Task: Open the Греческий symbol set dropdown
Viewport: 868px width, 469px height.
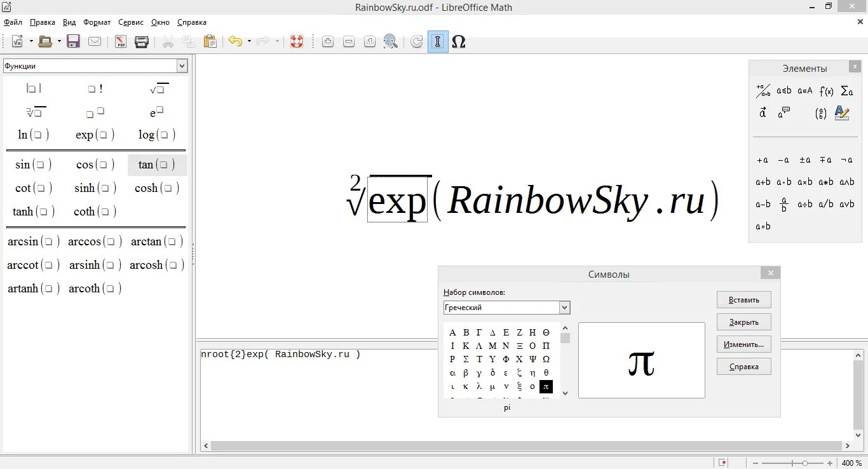Action: [x=564, y=308]
